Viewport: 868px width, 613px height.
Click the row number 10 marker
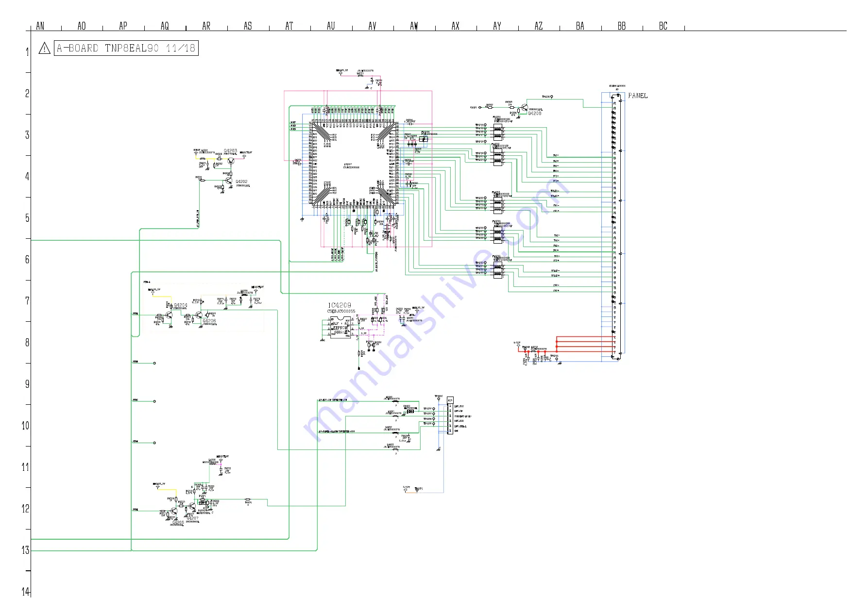(26, 426)
